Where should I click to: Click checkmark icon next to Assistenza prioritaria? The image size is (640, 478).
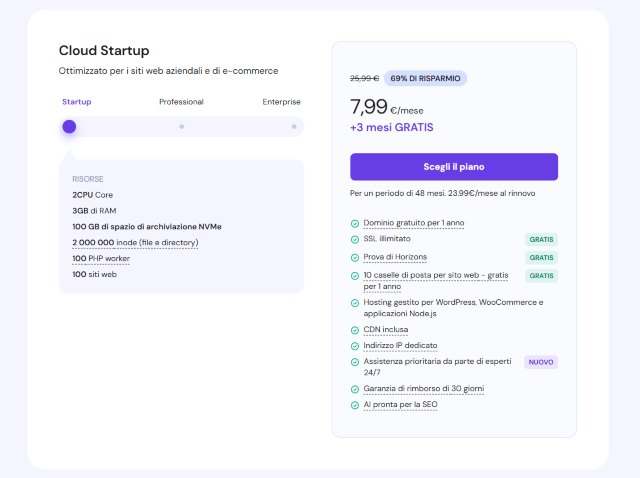click(355, 362)
